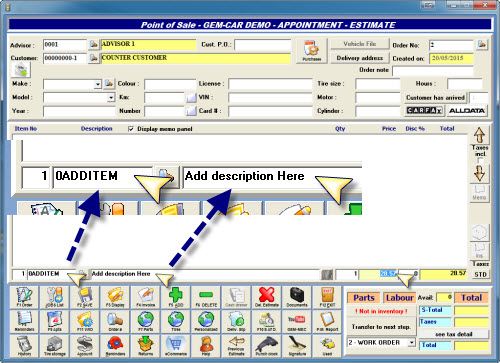Open the Tire storage icon
The width and height of the screenshot is (500, 363).
click(x=54, y=346)
